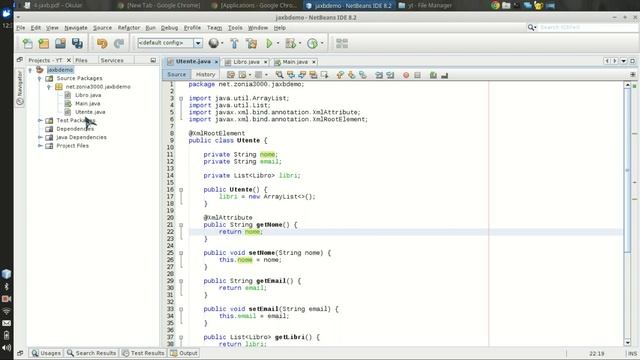
Task: Close the Utente.java editor tab
Action: pos(216,62)
